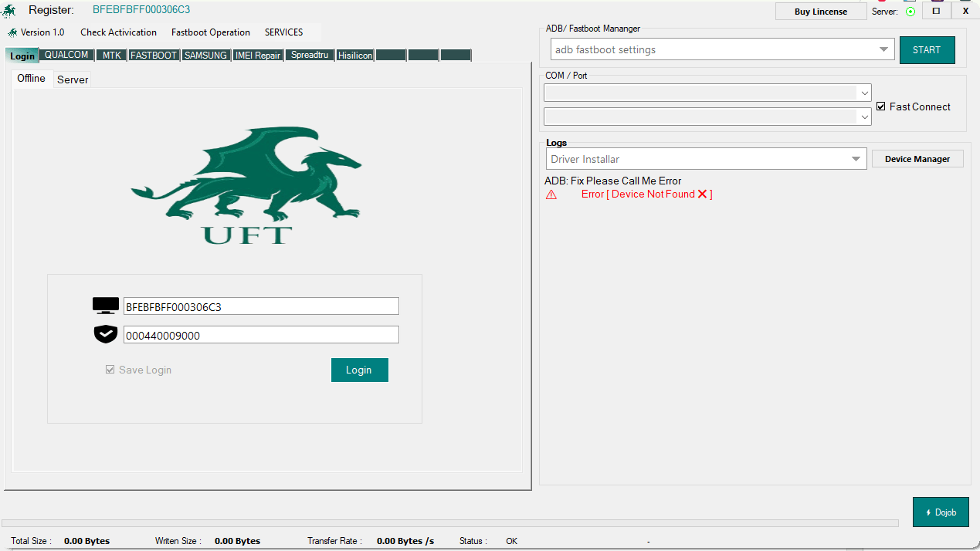Disable the Fast Connect checkbox
Screen dimensions: 980x551
(881, 106)
